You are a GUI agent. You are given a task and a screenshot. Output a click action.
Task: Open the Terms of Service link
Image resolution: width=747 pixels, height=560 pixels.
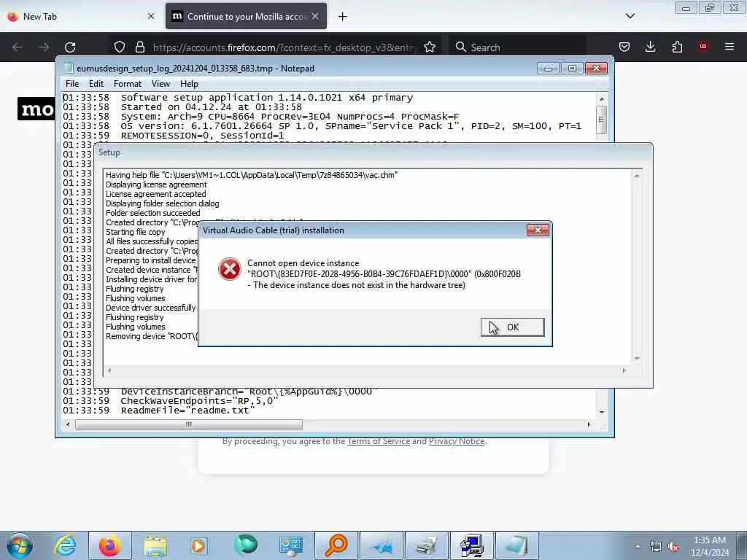(379, 441)
